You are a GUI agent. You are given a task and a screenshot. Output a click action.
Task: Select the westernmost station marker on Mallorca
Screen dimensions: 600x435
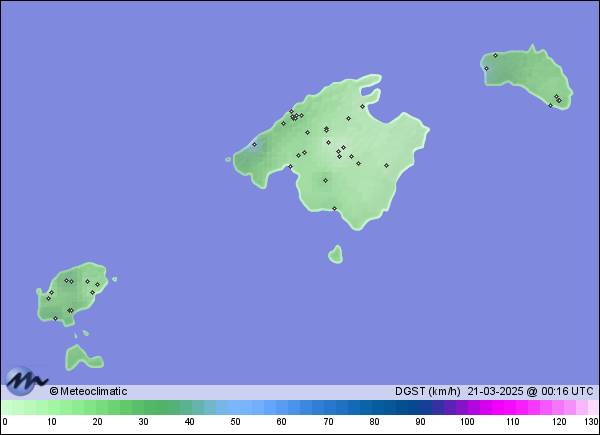(254, 144)
